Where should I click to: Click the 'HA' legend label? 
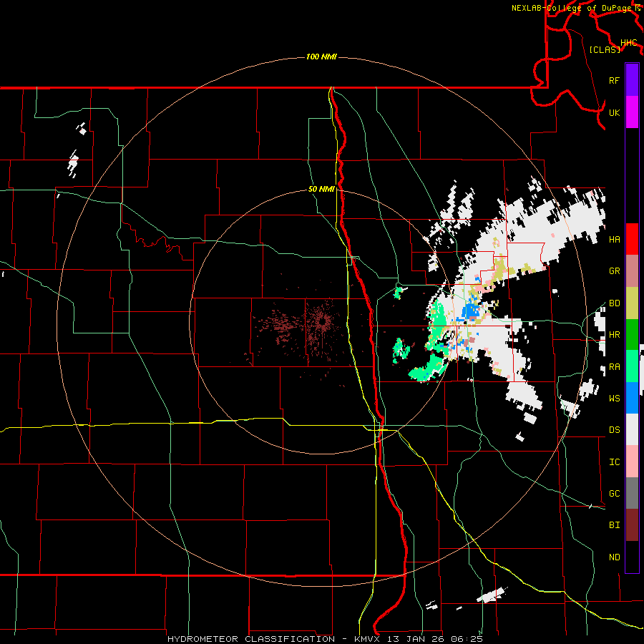pyautogui.click(x=614, y=240)
